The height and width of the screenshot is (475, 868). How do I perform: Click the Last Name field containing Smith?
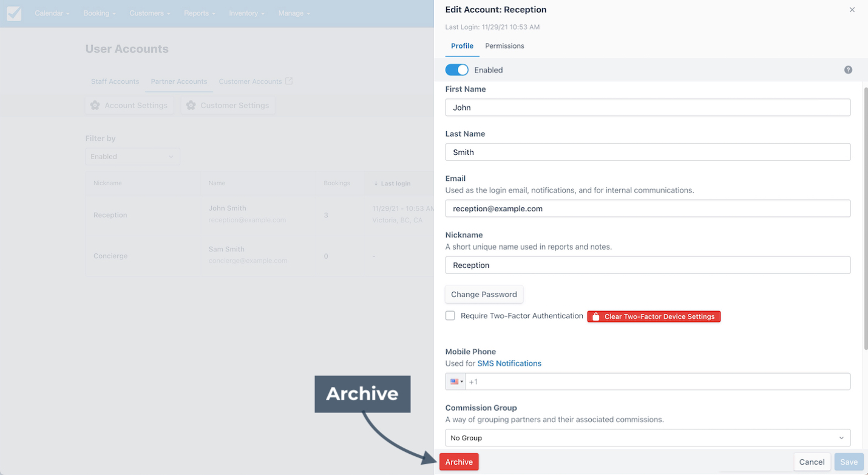(x=648, y=152)
